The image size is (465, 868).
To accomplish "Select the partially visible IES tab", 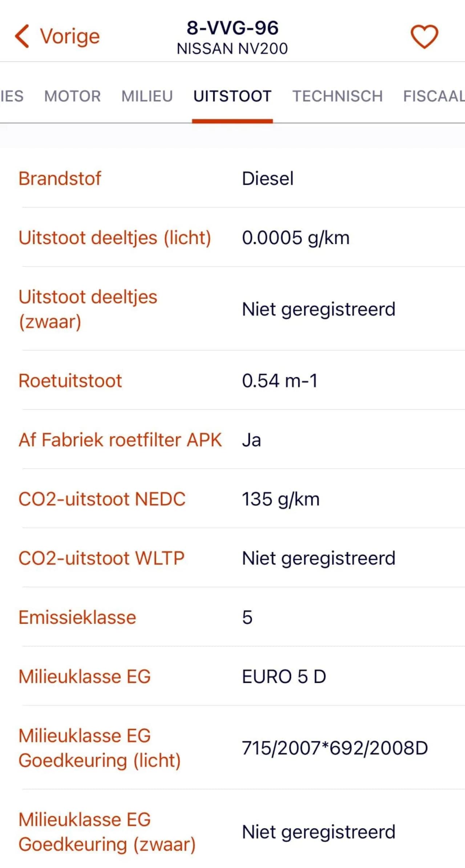I will (x=12, y=96).
